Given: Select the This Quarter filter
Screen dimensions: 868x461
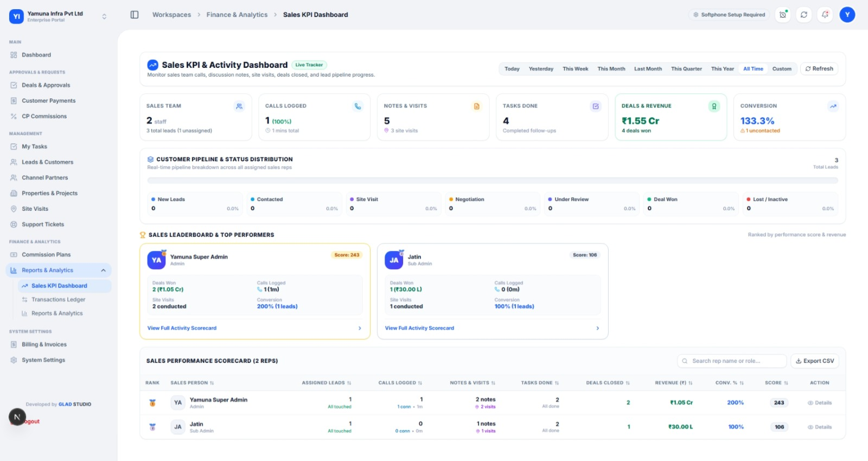Looking at the screenshot, I should [686, 69].
